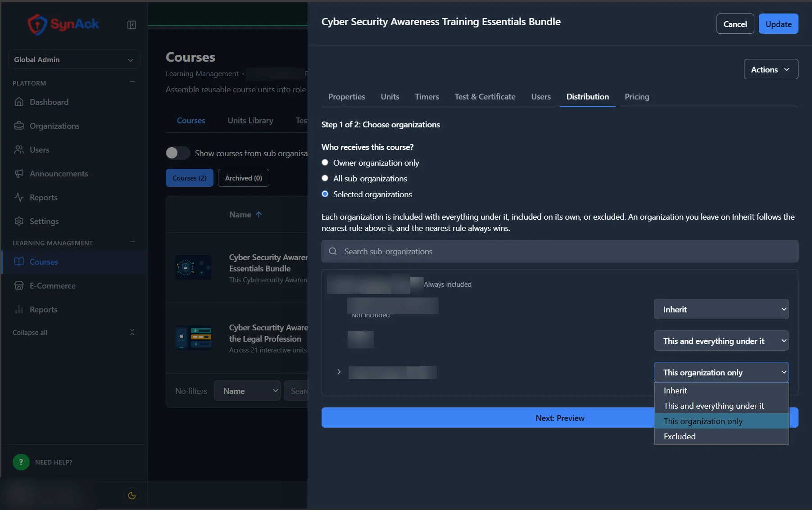Select All sub-organizations radio option
Image resolution: width=812 pixels, height=510 pixels.
pos(325,178)
